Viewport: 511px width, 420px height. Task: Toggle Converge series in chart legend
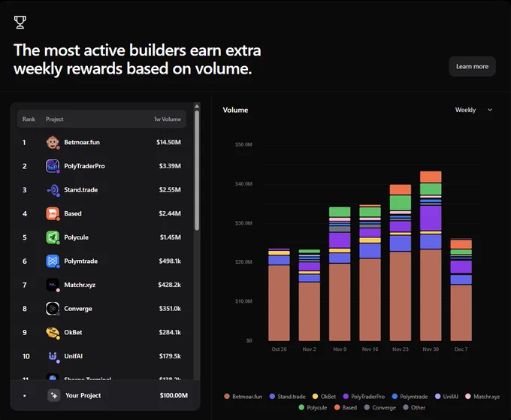coord(379,408)
